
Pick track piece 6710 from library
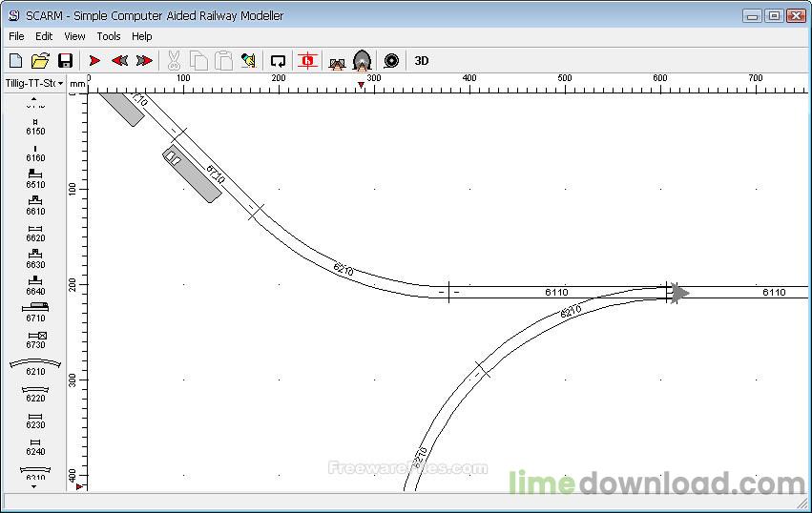[35, 311]
